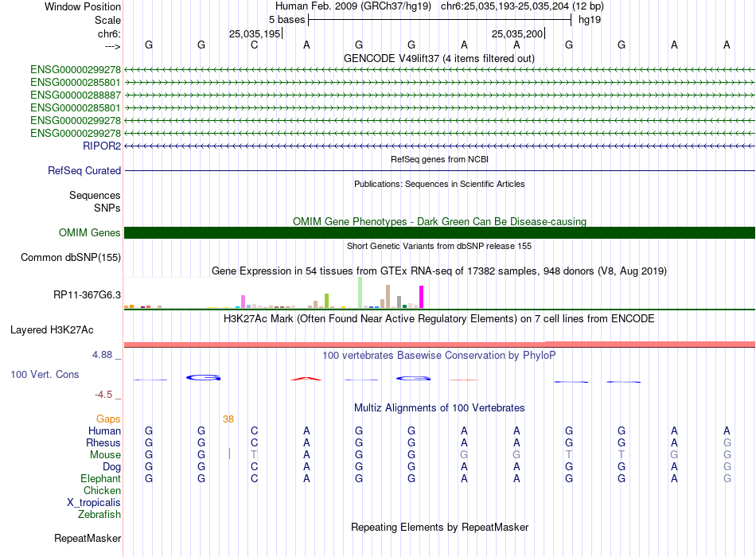Select the Scale label

[x=107, y=20]
